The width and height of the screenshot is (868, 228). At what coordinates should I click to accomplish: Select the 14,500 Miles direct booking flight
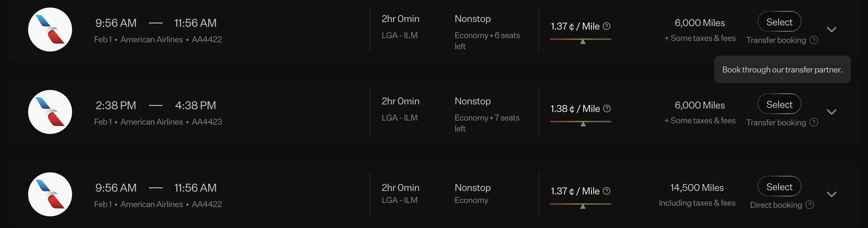pos(779,186)
